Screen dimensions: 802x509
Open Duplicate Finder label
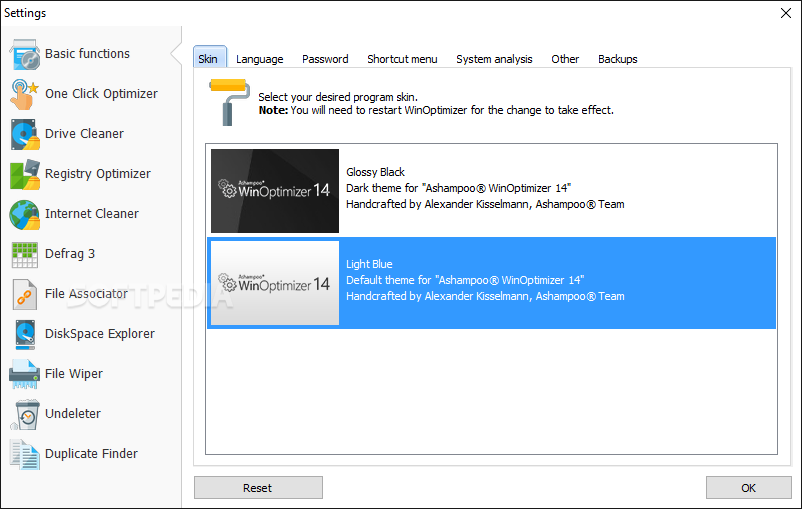pyautogui.click(x=91, y=453)
